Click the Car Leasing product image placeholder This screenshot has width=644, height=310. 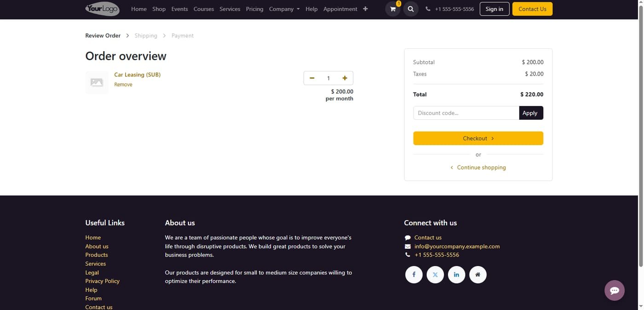(x=97, y=82)
